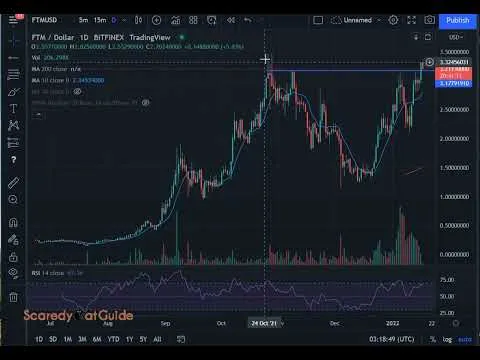Set date range to All

(157, 339)
